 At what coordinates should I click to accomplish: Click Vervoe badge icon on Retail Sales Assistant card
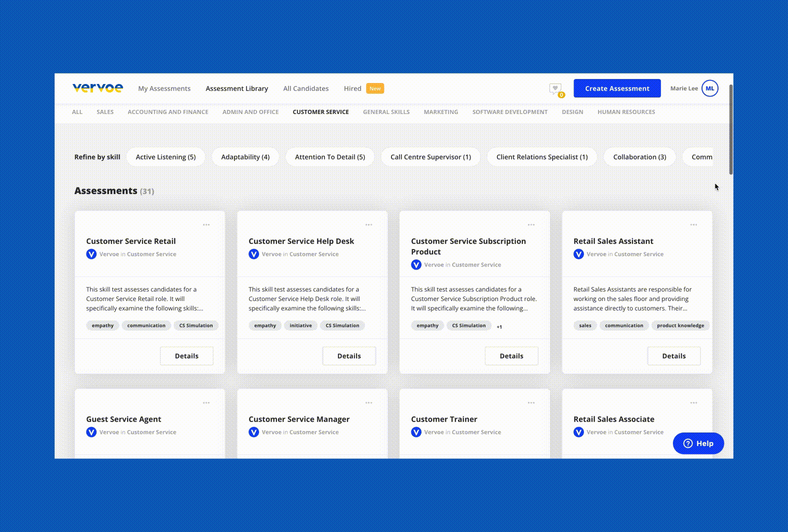click(578, 254)
